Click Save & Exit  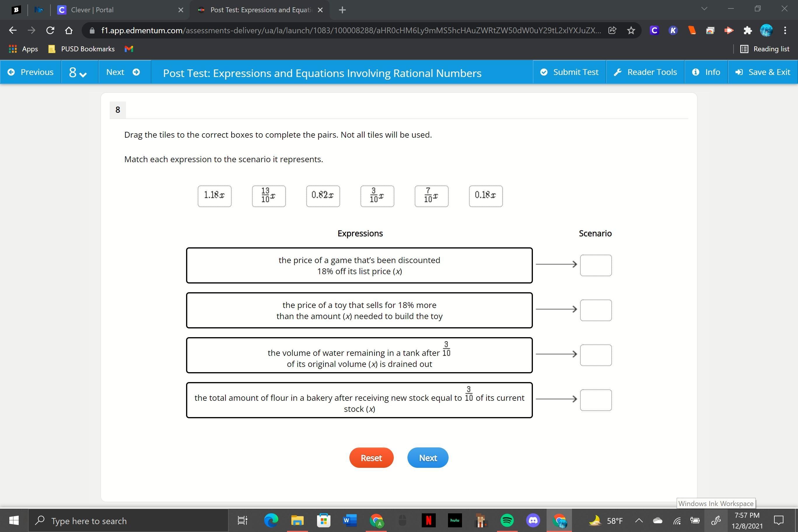pyautogui.click(x=763, y=72)
